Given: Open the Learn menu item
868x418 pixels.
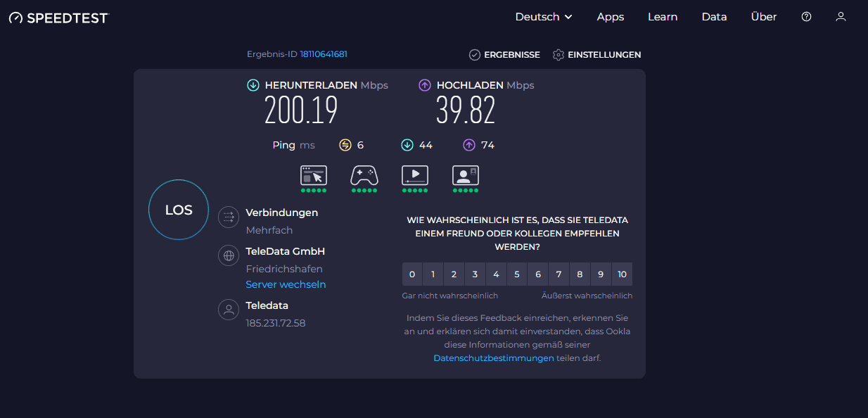Looking at the screenshot, I should (x=663, y=17).
